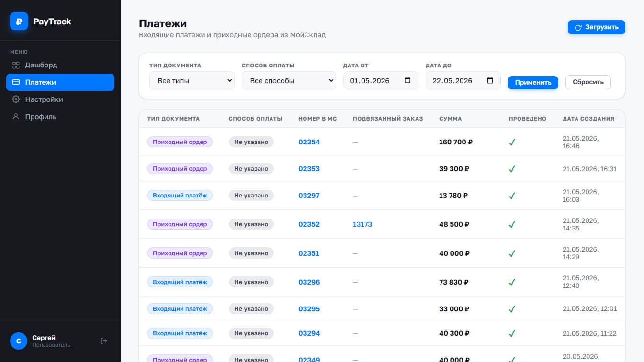
Task: Click the Загрузить refresh button
Action: [597, 27]
